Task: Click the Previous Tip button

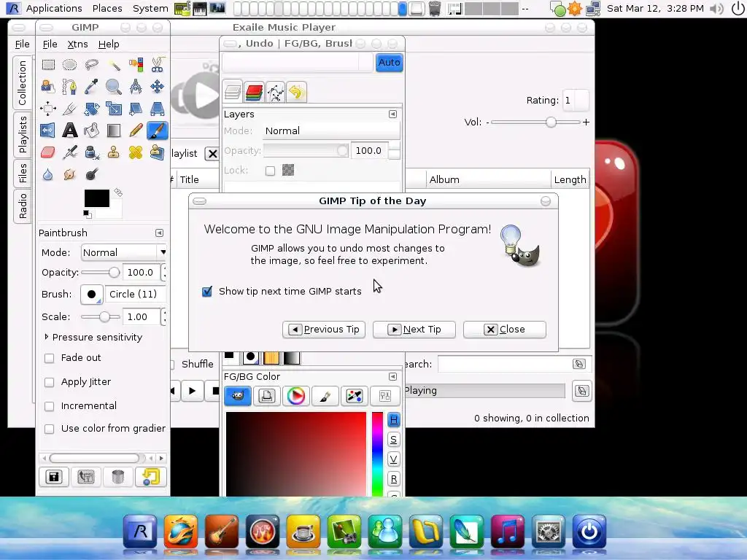Action: pyautogui.click(x=324, y=330)
